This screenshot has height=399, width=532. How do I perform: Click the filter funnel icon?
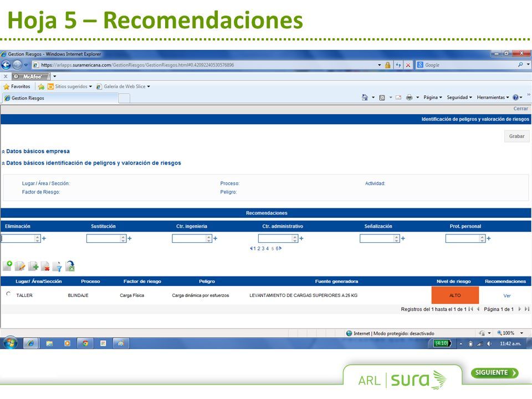[x=58, y=267]
